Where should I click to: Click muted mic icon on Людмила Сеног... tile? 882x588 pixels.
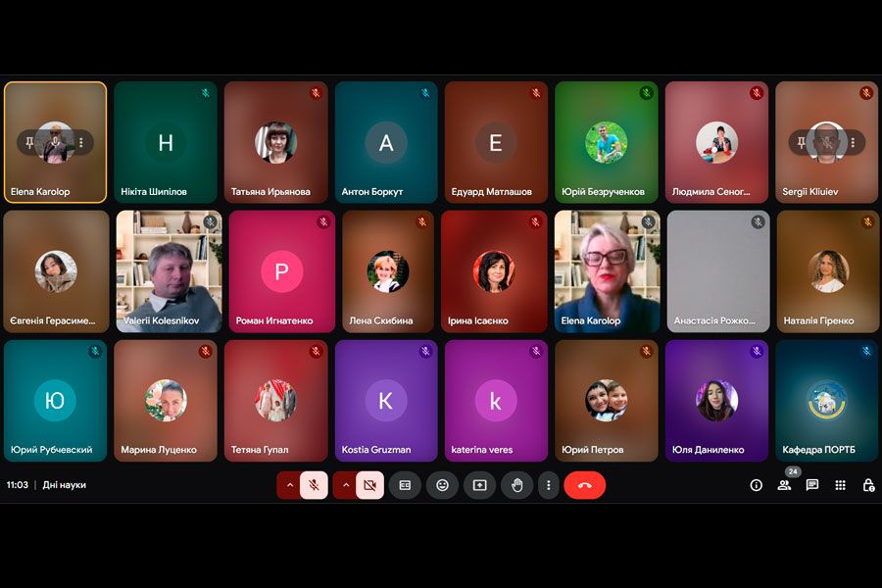pyautogui.click(x=757, y=93)
